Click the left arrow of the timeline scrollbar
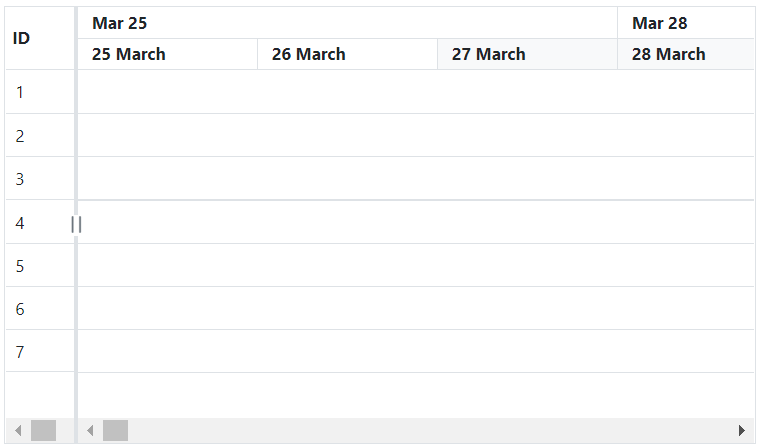 (90, 431)
